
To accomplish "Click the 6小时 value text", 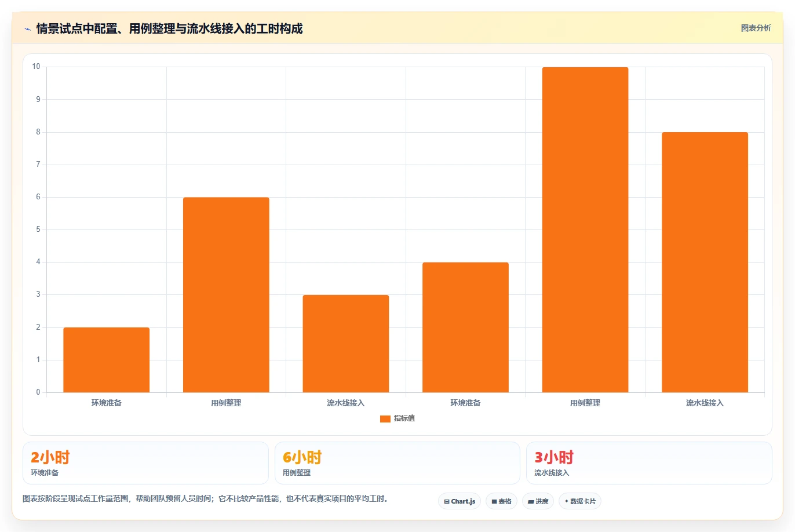I will click(x=302, y=457).
